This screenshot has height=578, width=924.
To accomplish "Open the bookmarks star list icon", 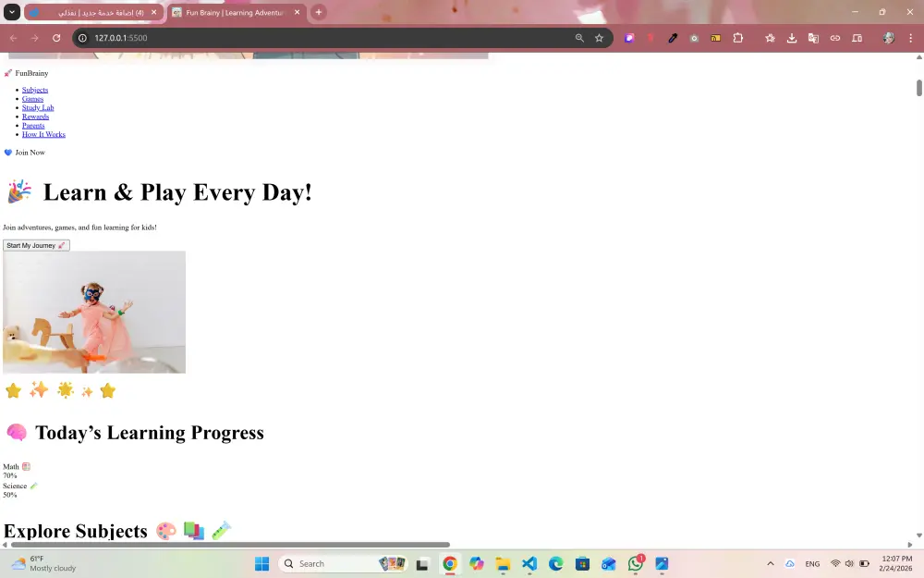I will (770, 38).
